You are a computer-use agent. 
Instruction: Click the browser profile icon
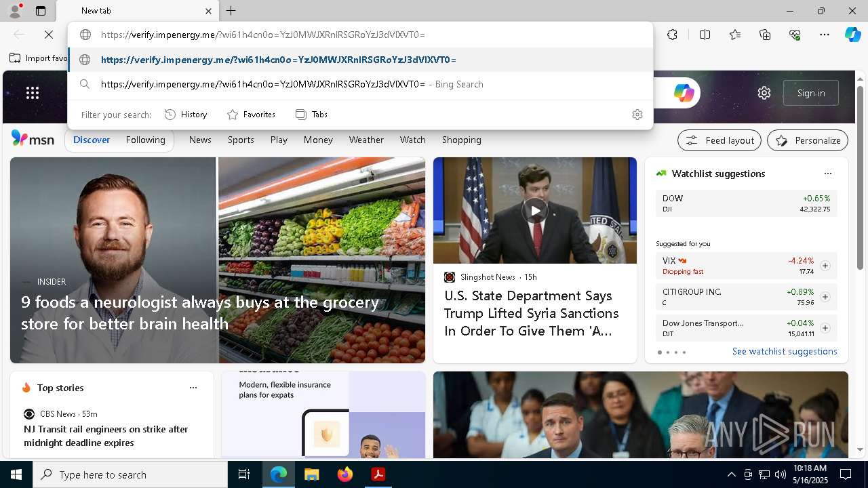[14, 10]
